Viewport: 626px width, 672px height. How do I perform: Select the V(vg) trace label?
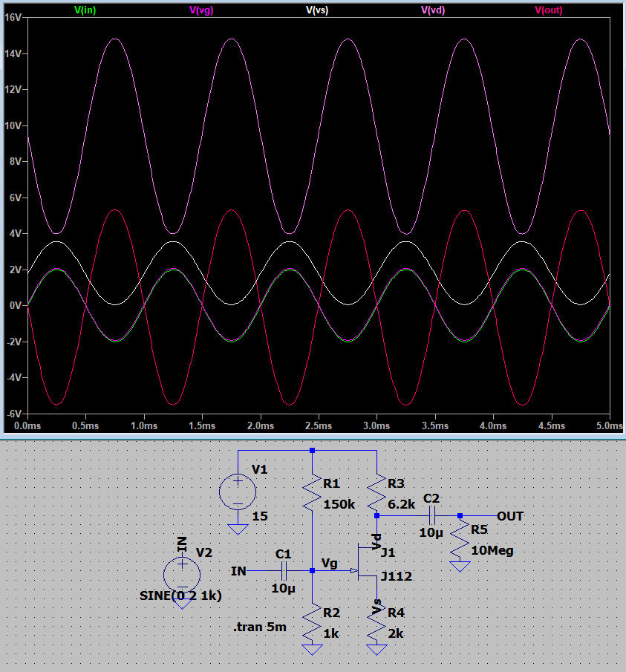click(x=201, y=10)
